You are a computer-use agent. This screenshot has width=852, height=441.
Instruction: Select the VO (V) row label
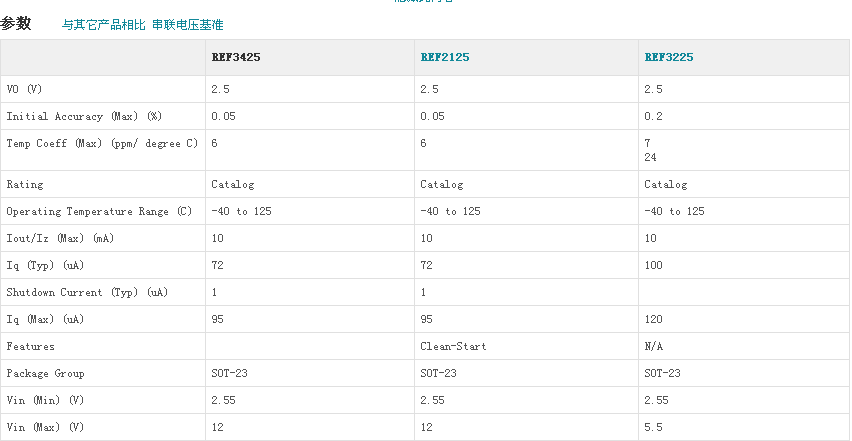tap(25, 89)
